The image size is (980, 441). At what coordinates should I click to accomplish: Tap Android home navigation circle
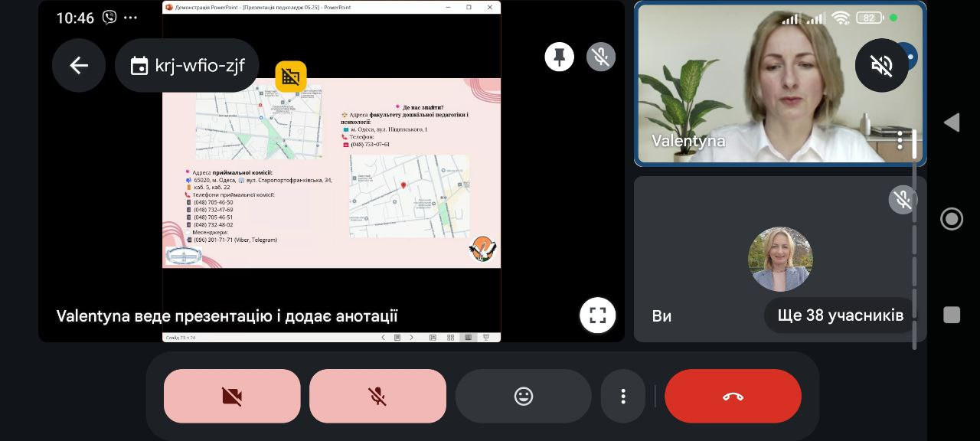tap(952, 219)
